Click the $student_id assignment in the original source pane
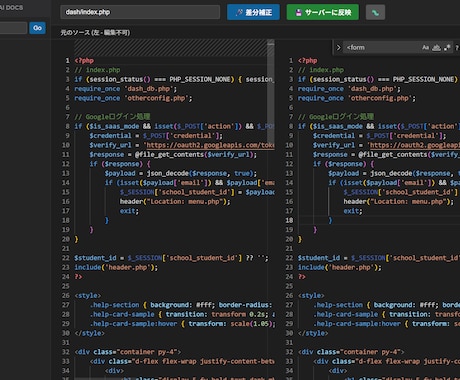 [x=171, y=258]
